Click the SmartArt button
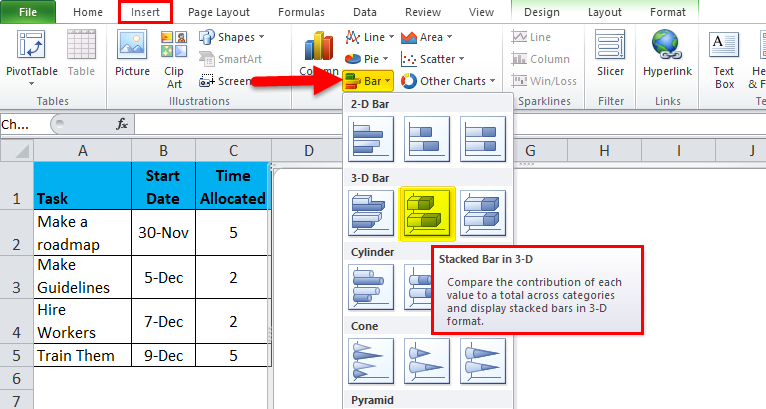The height and width of the screenshot is (409, 766). click(x=231, y=59)
